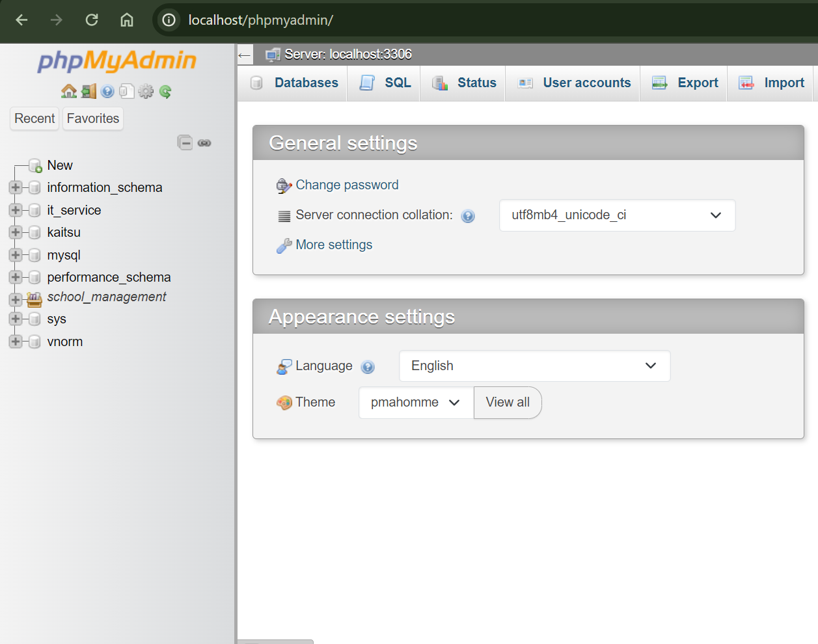Click View all themes button

point(508,403)
